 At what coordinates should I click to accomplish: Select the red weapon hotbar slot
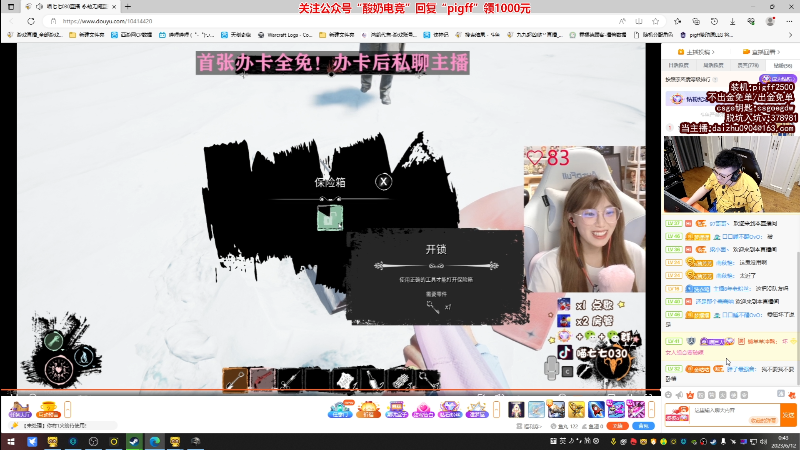[x=262, y=380]
